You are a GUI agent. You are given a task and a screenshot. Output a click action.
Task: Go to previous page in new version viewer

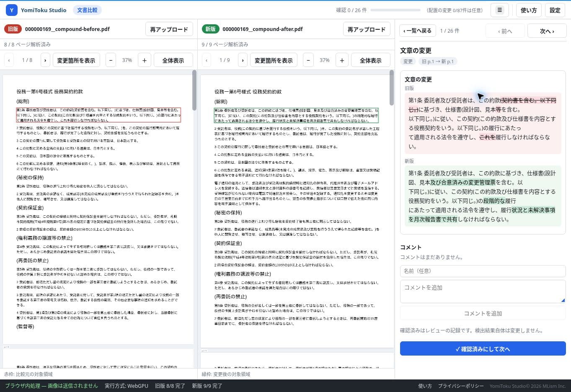coord(207,60)
